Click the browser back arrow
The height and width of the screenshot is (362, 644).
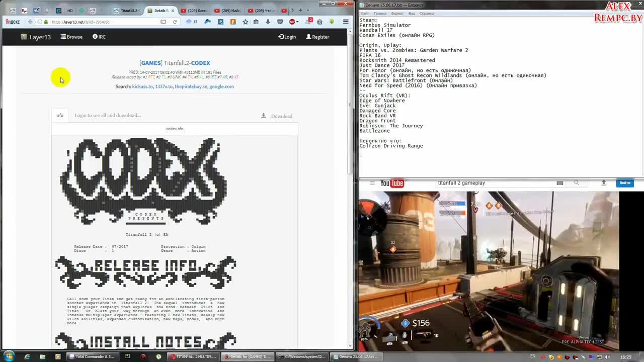click(30, 22)
